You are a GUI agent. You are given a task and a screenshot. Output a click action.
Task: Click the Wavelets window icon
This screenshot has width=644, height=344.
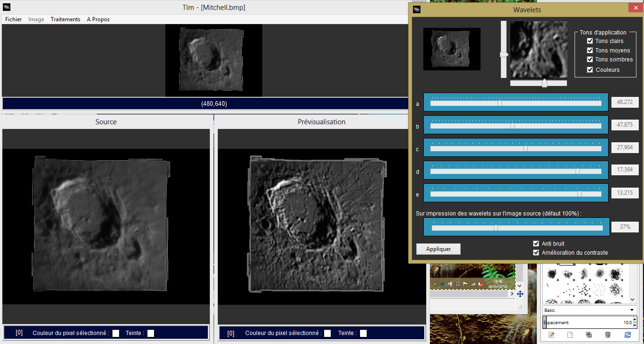pyautogui.click(x=417, y=9)
